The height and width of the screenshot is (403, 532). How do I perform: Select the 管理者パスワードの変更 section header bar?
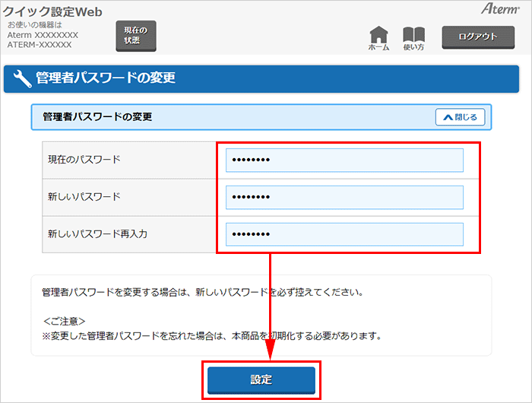coord(228,117)
